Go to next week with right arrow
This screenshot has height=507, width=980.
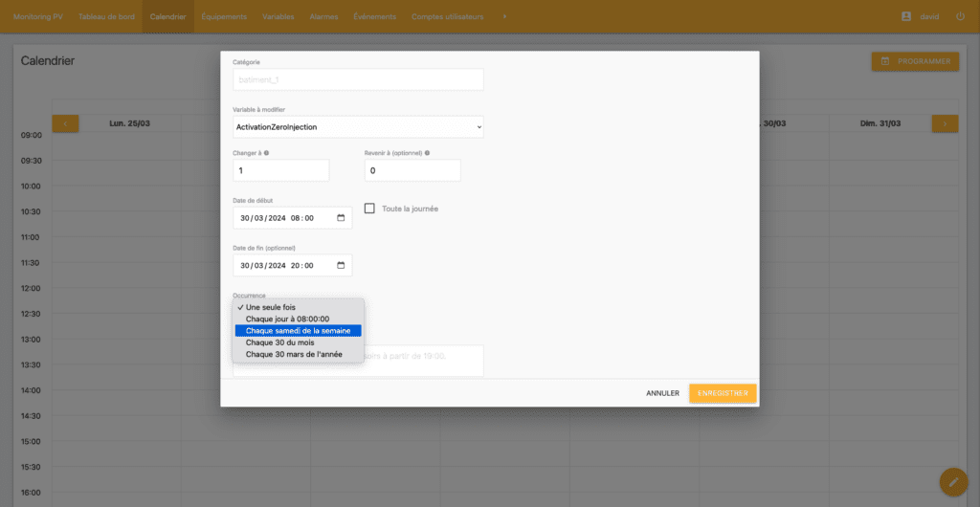click(x=945, y=123)
